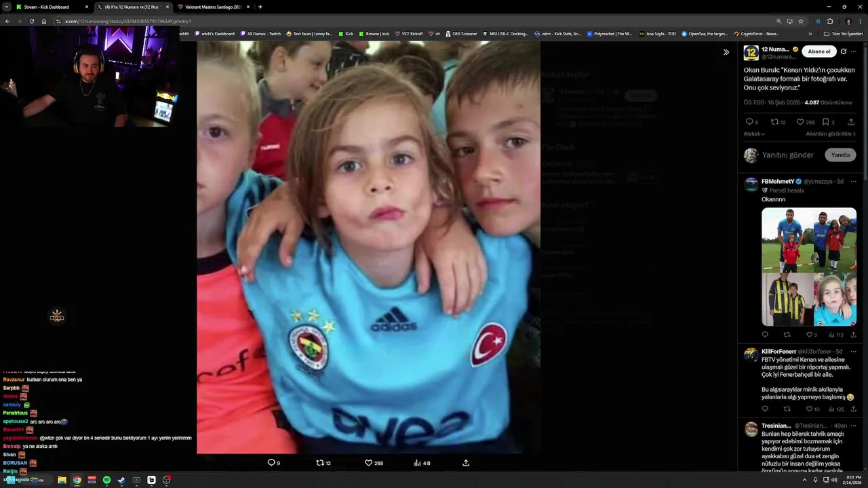Open Ana Sayfa - TOD bookmark
The height and width of the screenshot is (488, 868).
tap(657, 33)
